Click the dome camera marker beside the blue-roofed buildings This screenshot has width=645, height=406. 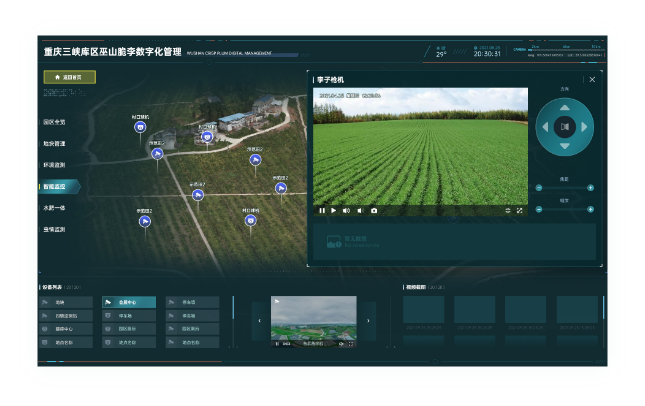click(x=207, y=137)
